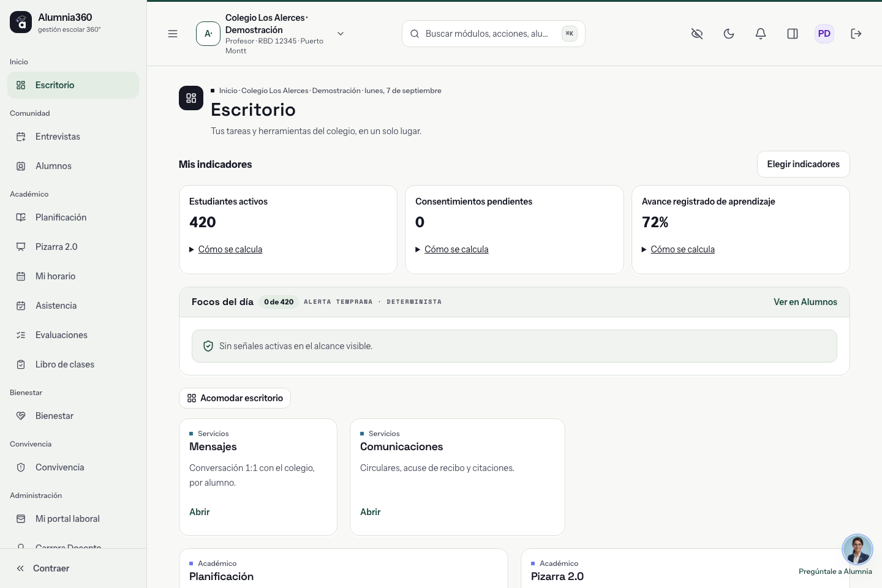
Task: Click the Pizarra 2.0 sidebar icon
Action: tap(21, 247)
